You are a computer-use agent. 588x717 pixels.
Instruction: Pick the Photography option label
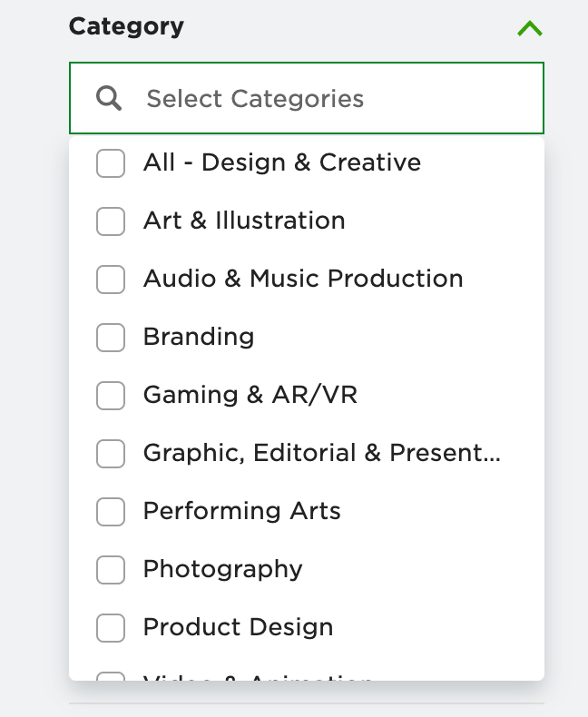coord(222,569)
